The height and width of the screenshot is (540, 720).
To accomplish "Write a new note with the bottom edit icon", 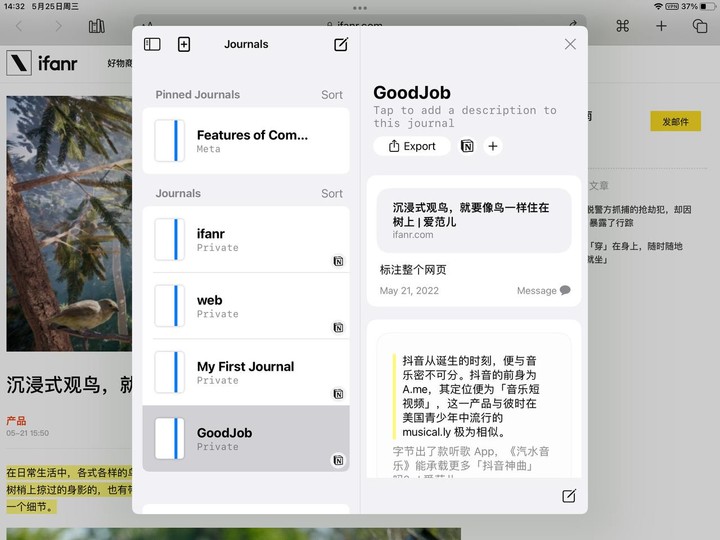I will click(568, 496).
